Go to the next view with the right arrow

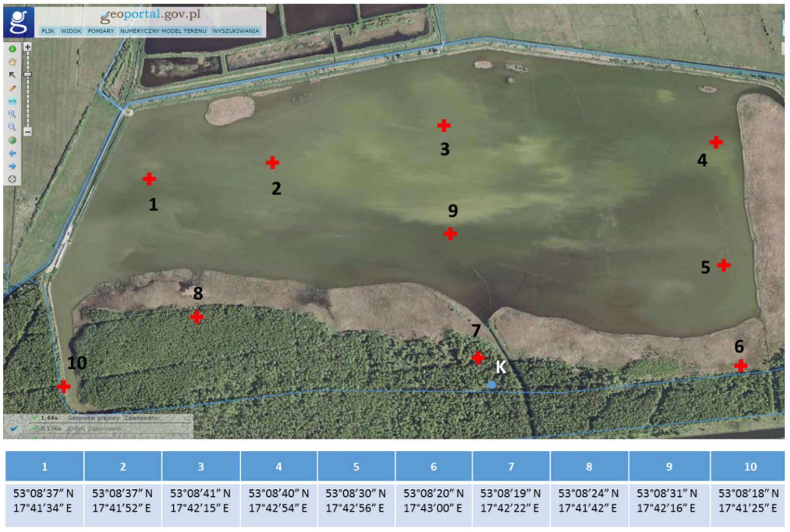pos(12,166)
